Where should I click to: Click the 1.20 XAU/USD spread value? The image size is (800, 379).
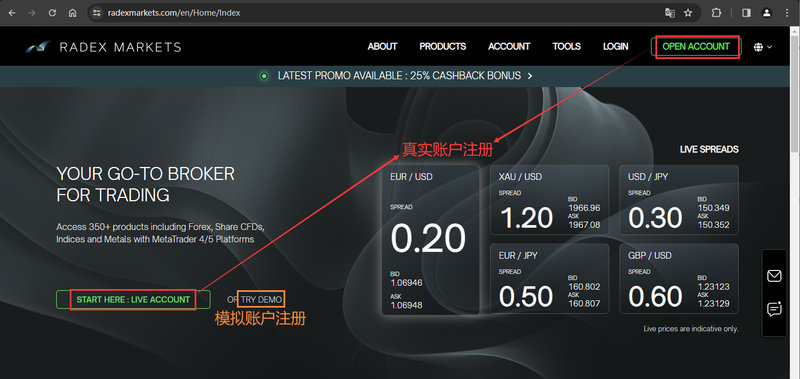tap(527, 218)
